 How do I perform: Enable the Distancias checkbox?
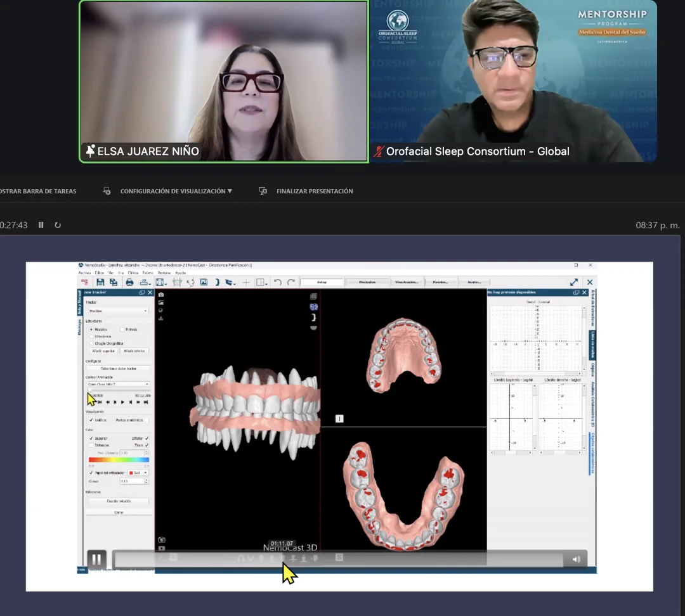coord(91,445)
